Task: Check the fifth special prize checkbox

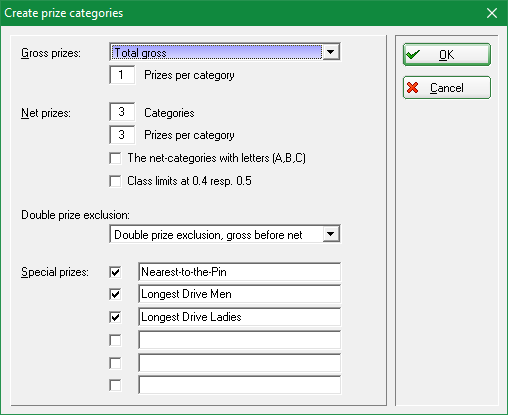Action: [x=115, y=363]
